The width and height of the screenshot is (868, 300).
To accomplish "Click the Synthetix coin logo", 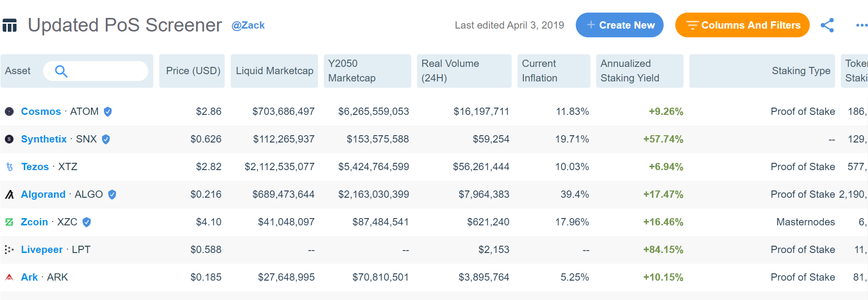I will (9, 139).
